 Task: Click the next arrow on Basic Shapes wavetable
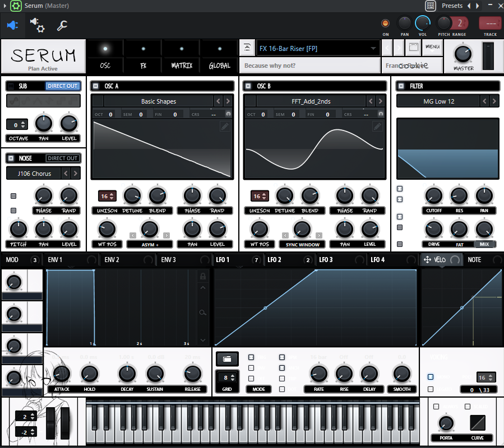(226, 101)
